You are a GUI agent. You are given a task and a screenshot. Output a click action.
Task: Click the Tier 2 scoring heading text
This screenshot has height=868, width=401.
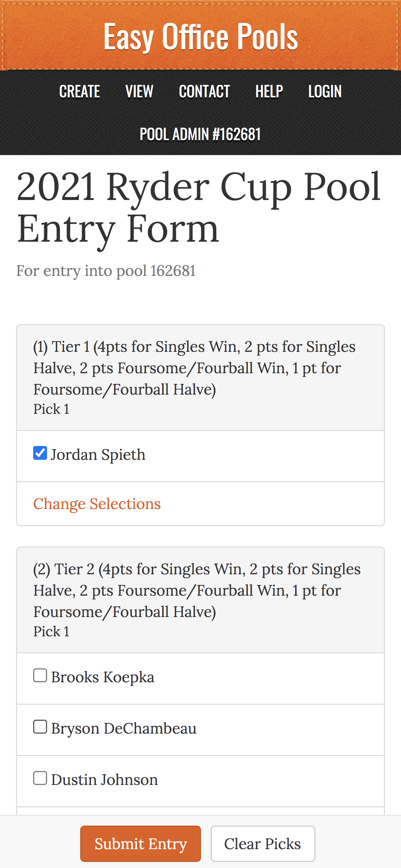tap(197, 590)
